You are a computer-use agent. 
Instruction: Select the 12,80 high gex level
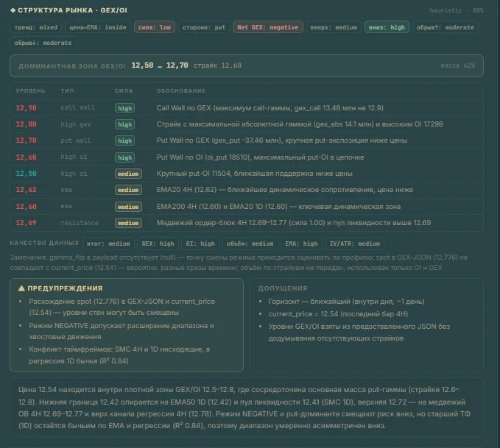[27, 124]
